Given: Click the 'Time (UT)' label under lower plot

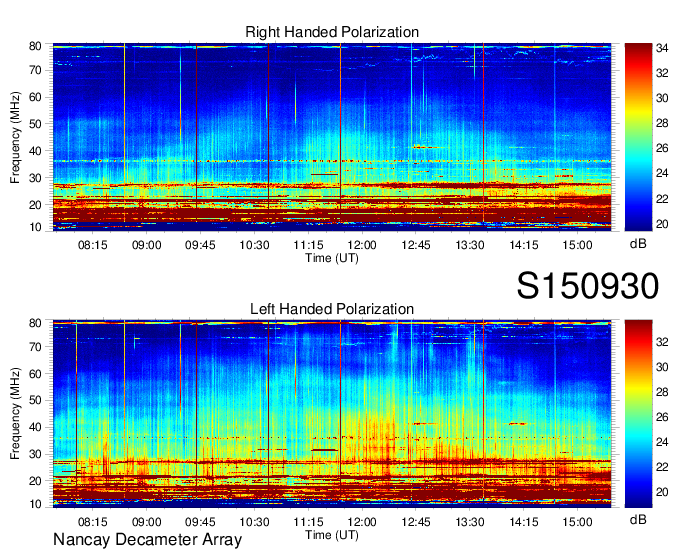Looking at the screenshot, I should coord(332,535).
